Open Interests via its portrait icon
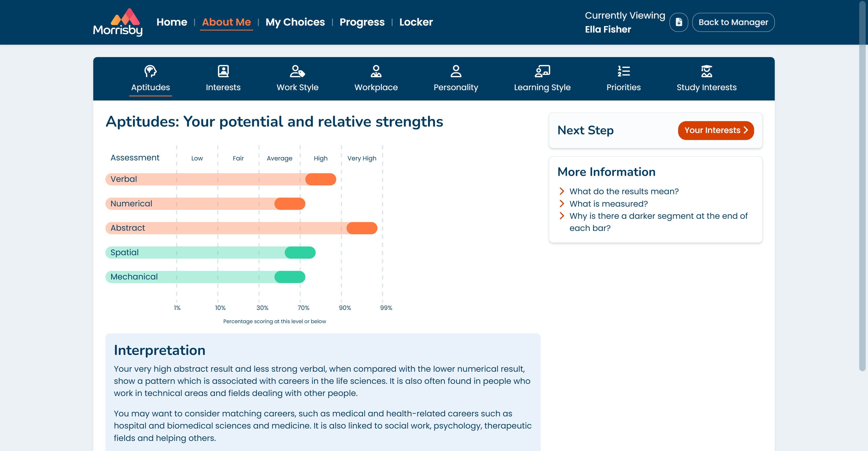 click(x=223, y=71)
